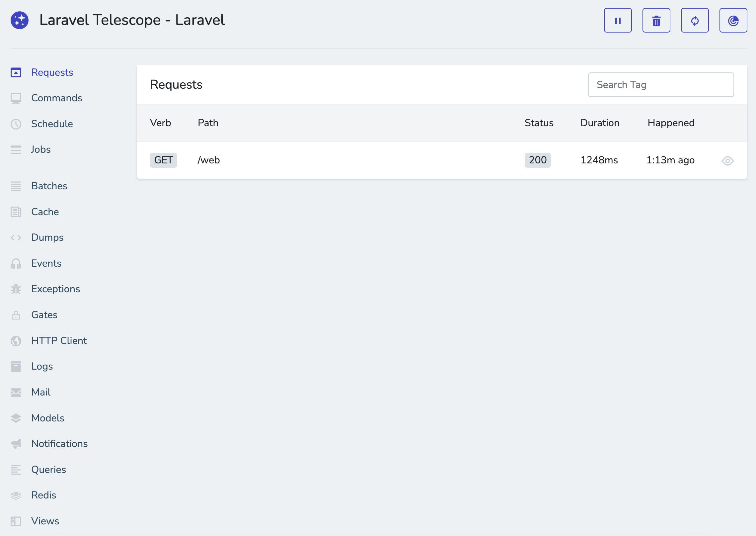Go to Events page
Image resolution: width=756 pixels, height=536 pixels.
[46, 263]
